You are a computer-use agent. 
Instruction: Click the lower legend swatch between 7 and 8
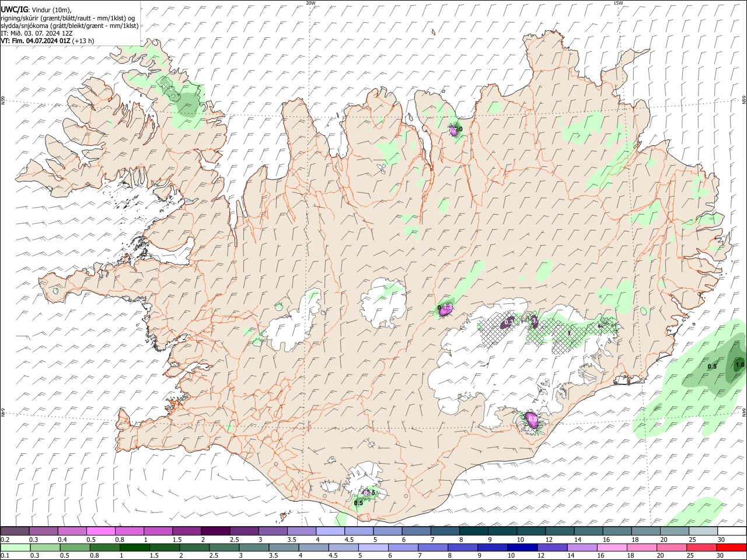tap(432, 547)
